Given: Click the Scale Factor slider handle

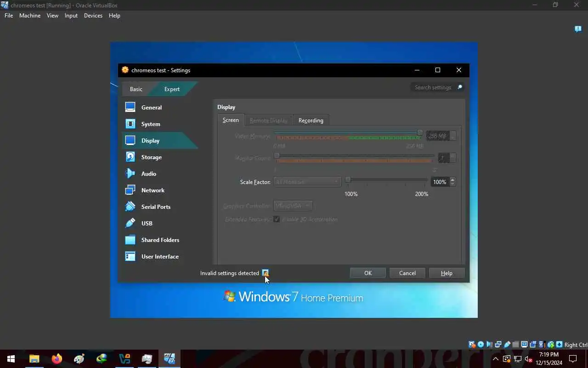Looking at the screenshot, I should tap(348, 180).
